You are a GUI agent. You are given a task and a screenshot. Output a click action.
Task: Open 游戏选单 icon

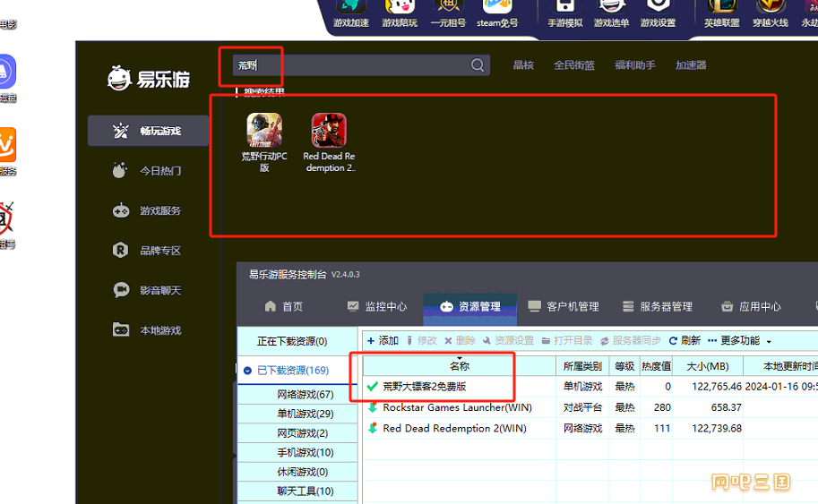coord(611,13)
